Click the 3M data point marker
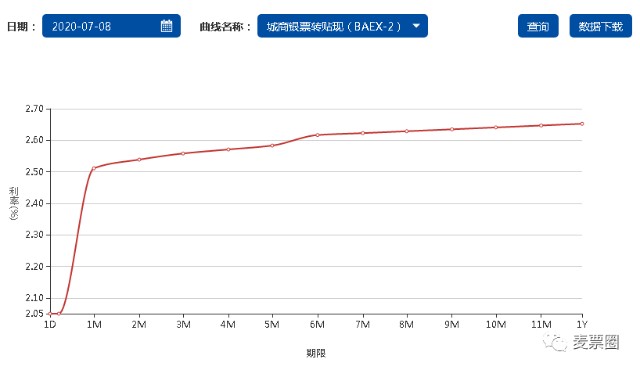This screenshot has height=370, width=640. click(x=183, y=153)
